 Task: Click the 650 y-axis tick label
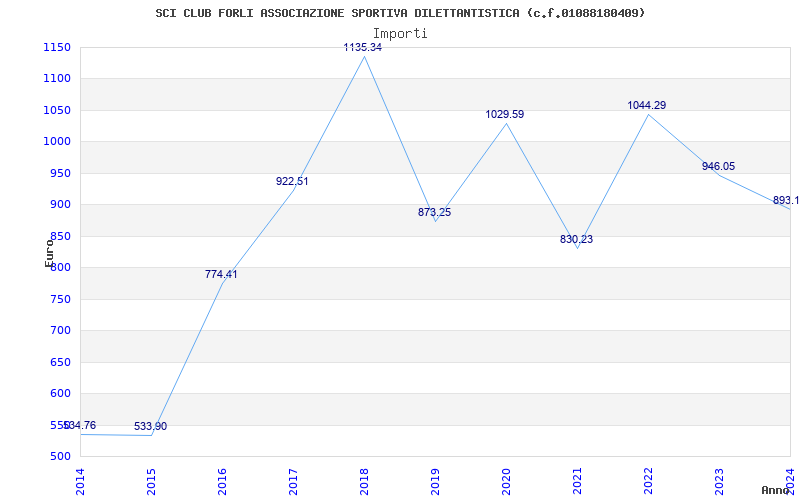[60, 362]
